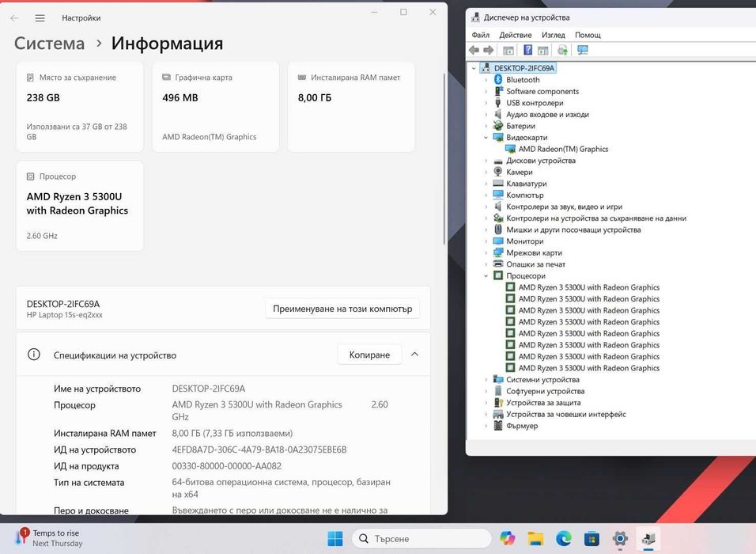Select Контролери за звук, видео и игри
The height and width of the screenshot is (554, 756).
(564, 207)
